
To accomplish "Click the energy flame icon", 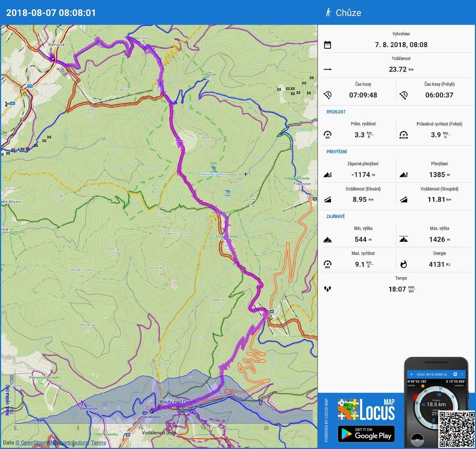I will pyautogui.click(x=403, y=264).
